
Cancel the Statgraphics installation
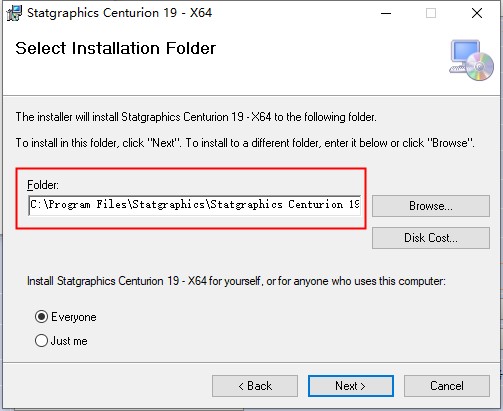[447, 386]
